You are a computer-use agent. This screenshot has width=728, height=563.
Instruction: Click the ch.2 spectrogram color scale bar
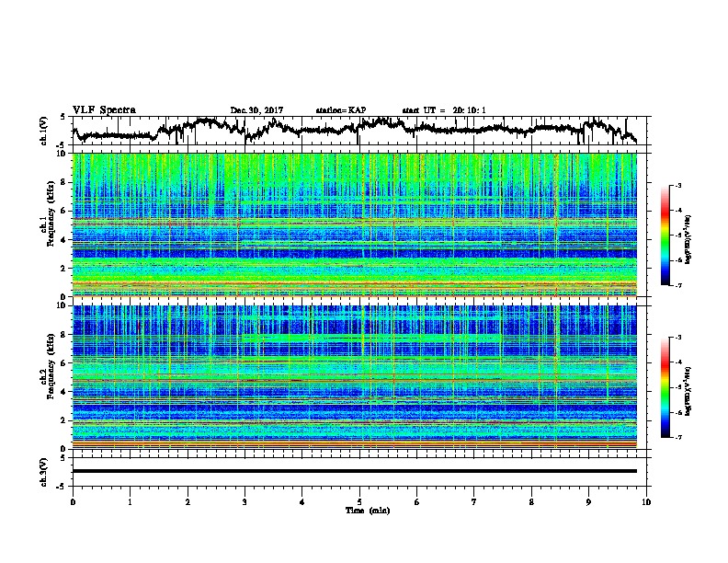point(665,387)
